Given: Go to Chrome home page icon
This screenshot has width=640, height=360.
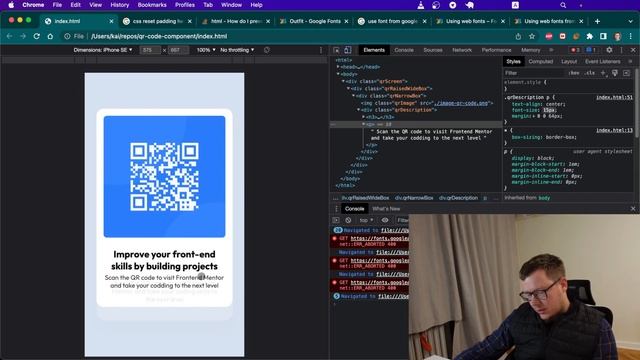Looking at the screenshot, I should [x=50, y=36].
